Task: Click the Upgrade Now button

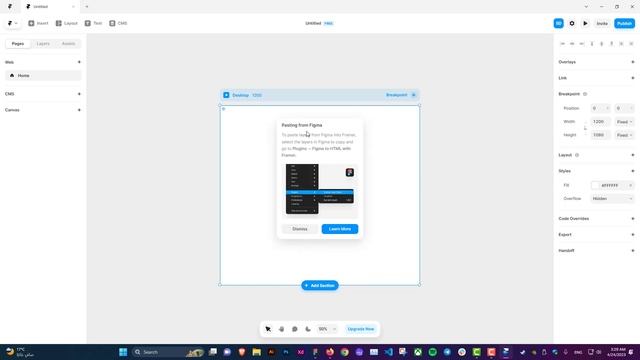Action: [360, 329]
